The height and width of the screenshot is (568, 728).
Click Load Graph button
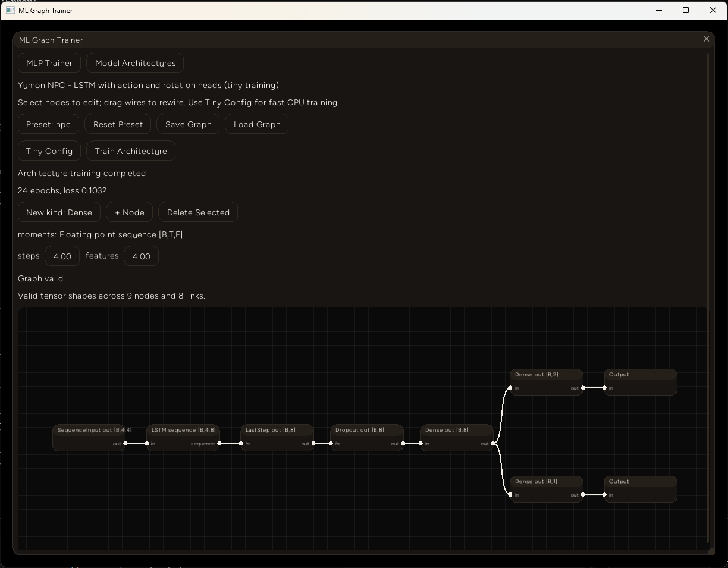[257, 124]
